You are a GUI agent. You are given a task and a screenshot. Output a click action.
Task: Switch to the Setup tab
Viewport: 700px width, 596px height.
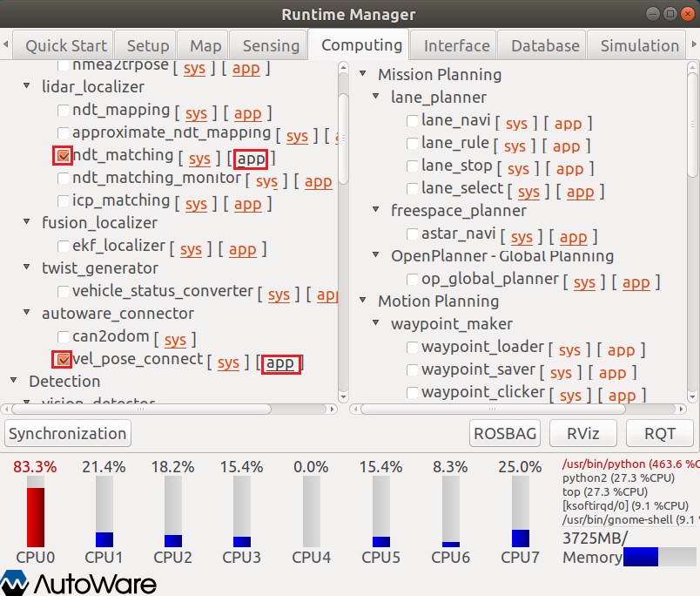tap(147, 45)
